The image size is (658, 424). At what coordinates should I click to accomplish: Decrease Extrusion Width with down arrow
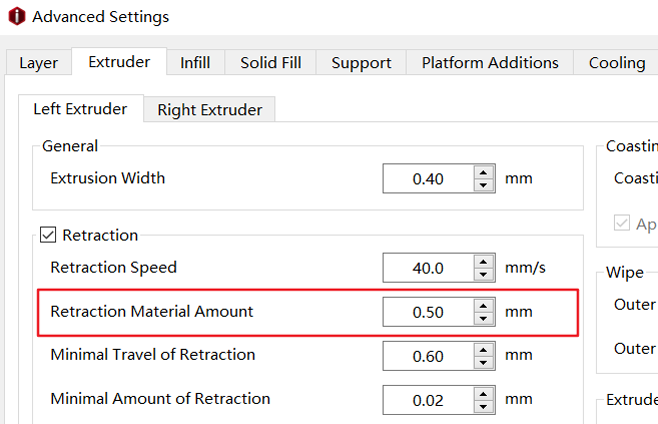click(x=484, y=185)
